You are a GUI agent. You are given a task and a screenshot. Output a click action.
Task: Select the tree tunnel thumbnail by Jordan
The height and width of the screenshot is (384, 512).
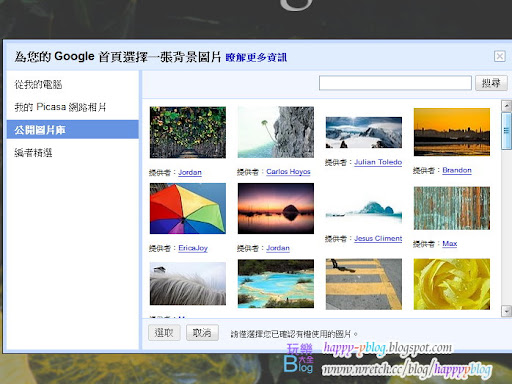coord(188,132)
